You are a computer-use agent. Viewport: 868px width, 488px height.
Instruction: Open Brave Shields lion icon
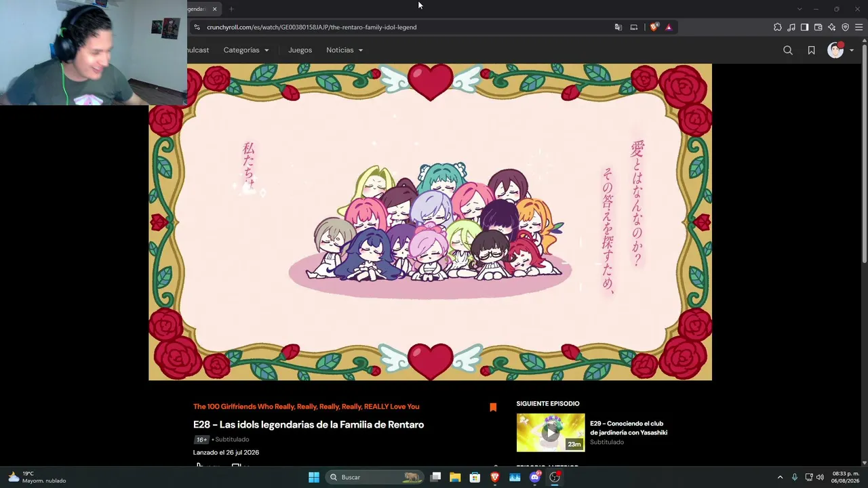(654, 27)
